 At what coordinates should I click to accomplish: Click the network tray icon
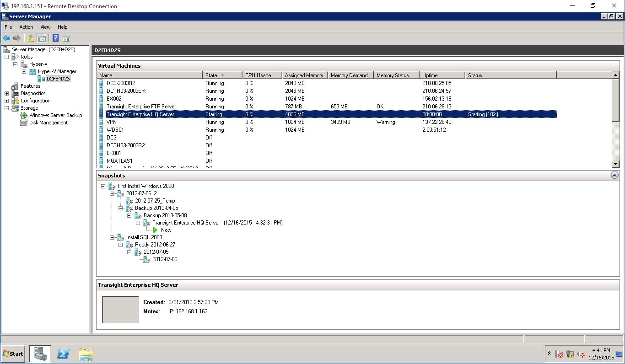click(570, 354)
